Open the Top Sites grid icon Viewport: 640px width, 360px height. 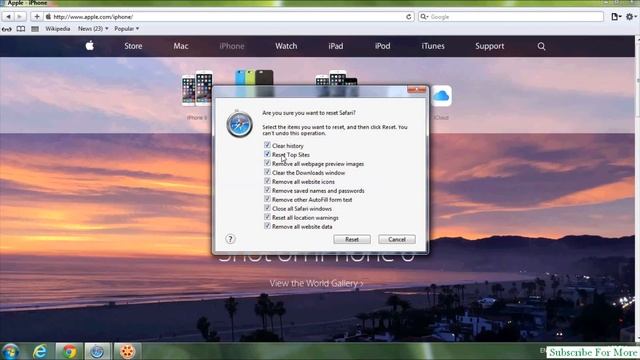click(x=35, y=29)
